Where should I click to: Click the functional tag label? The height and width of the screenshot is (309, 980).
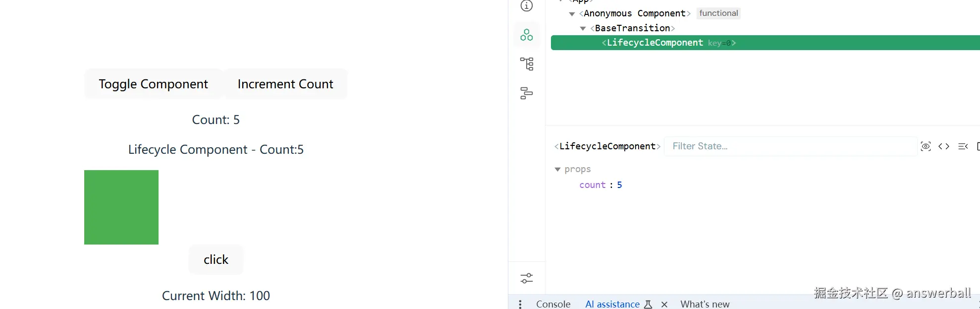click(718, 13)
